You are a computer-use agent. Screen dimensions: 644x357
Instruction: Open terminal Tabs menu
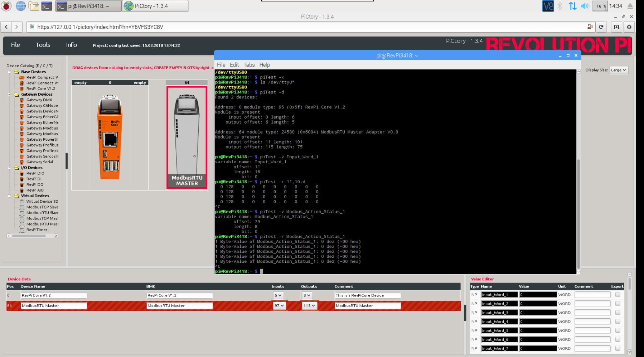pyautogui.click(x=249, y=65)
